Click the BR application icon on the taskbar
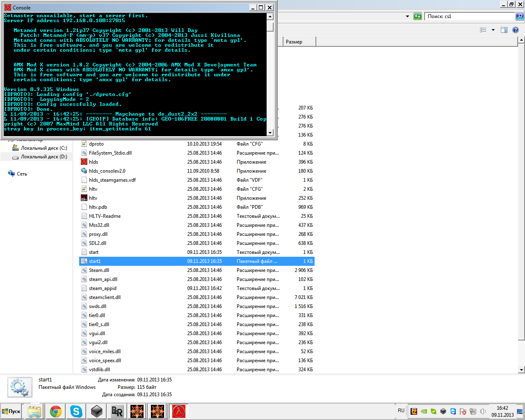 pyautogui.click(x=117, y=411)
